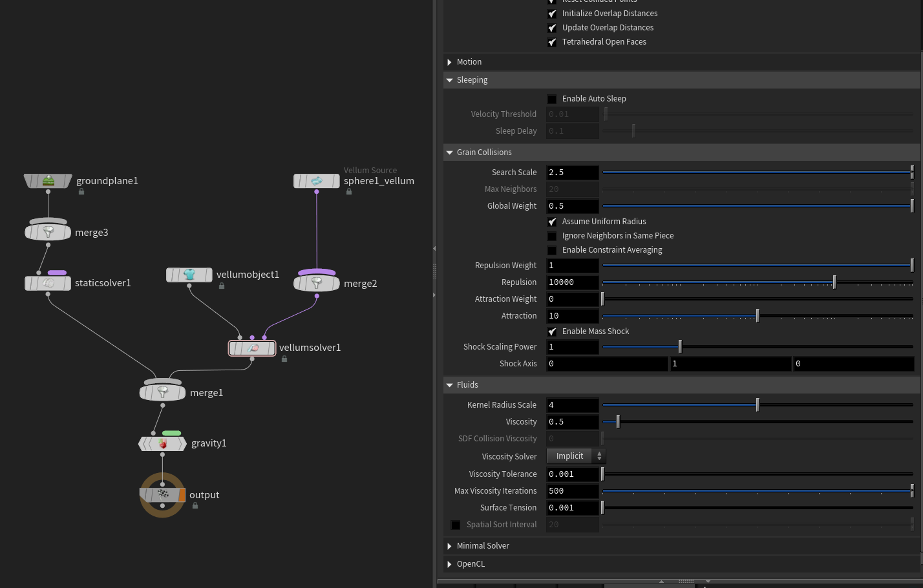Click the groundplane1 node name

click(x=107, y=181)
